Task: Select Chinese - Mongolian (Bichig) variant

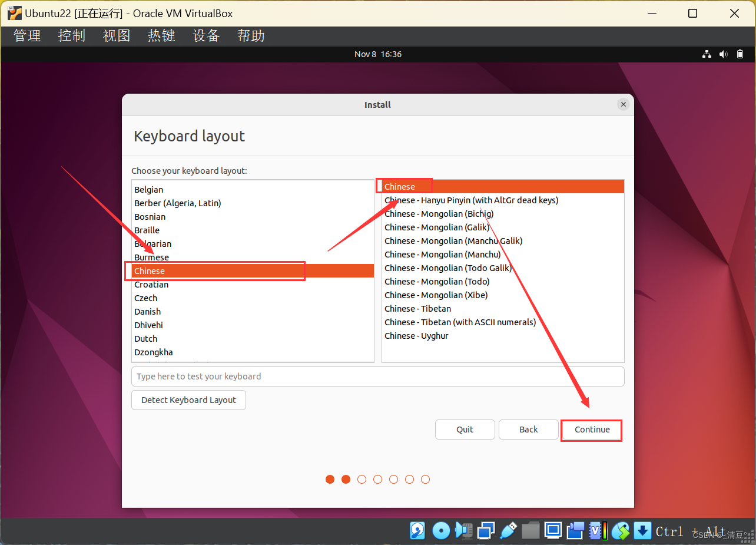Action: click(x=503, y=214)
